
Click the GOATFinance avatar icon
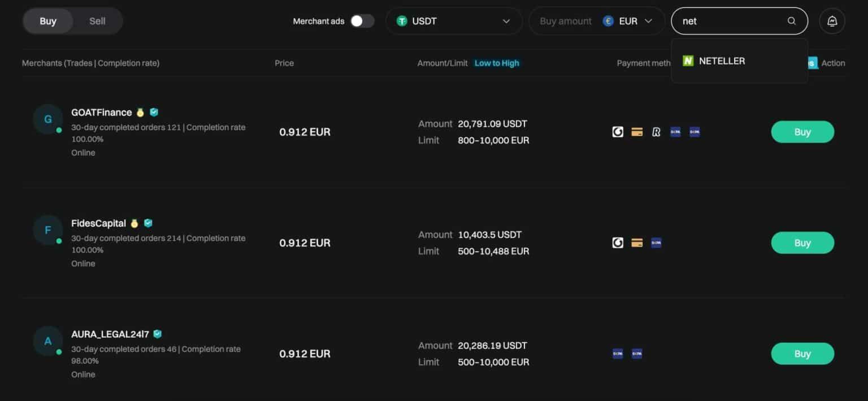(x=47, y=119)
